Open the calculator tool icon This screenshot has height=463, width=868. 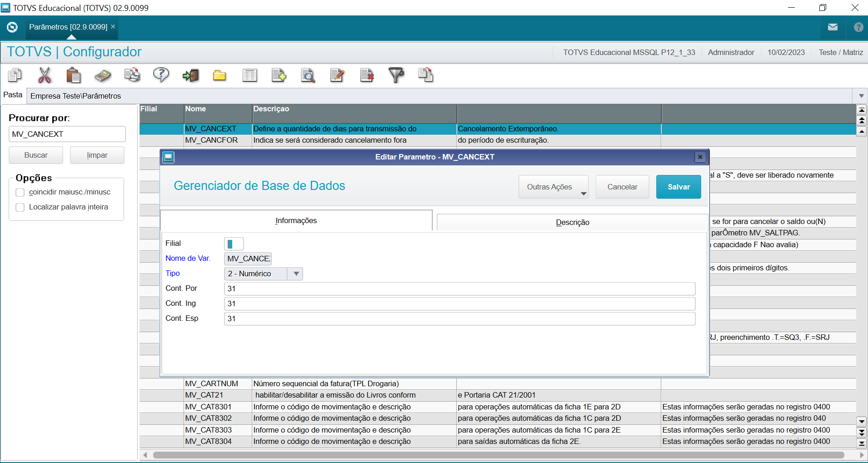[x=103, y=75]
